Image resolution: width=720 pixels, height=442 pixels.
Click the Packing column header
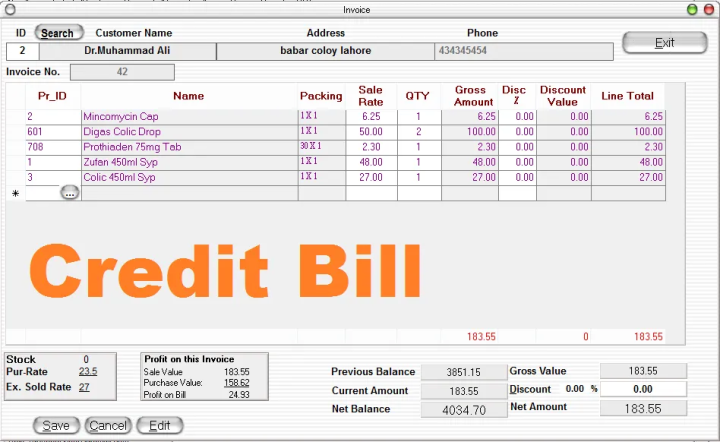pos(321,96)
